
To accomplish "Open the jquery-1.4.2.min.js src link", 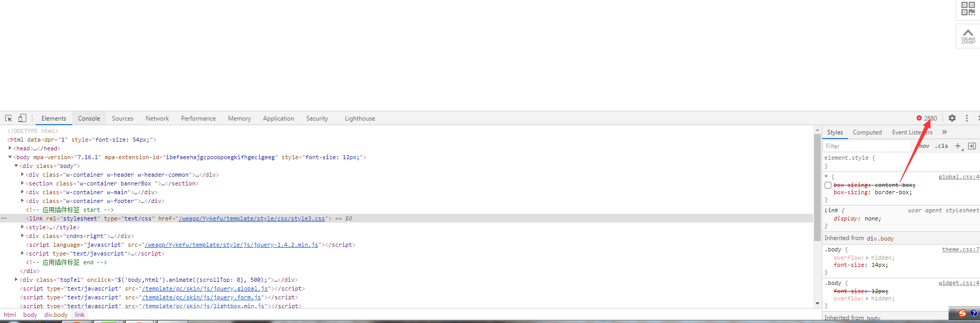I will (231, 245).
